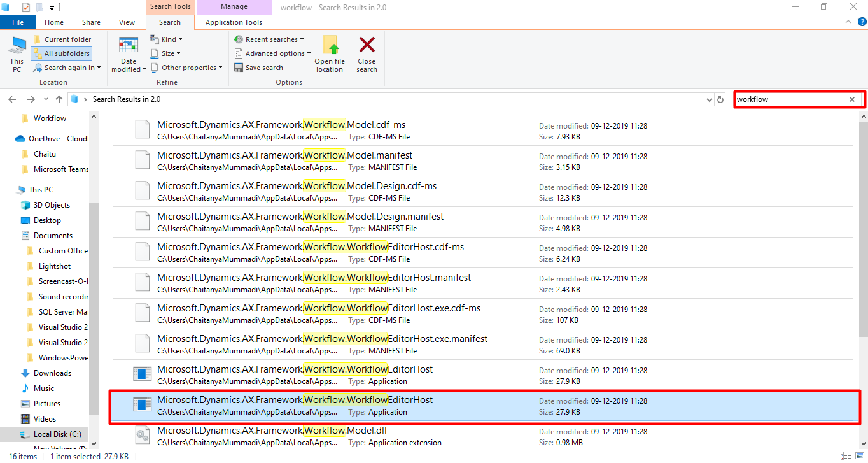Click the Quick Access Toolbar properties checkmark icon
This screenshot has width=868, height=463.
tap(25, 8)
